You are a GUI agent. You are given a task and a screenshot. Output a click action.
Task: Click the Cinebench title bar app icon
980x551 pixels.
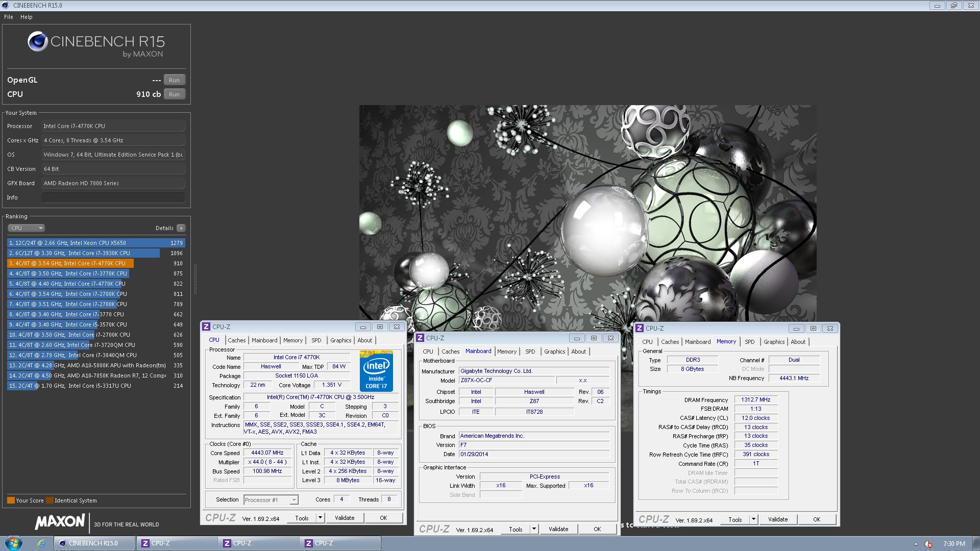6,5
